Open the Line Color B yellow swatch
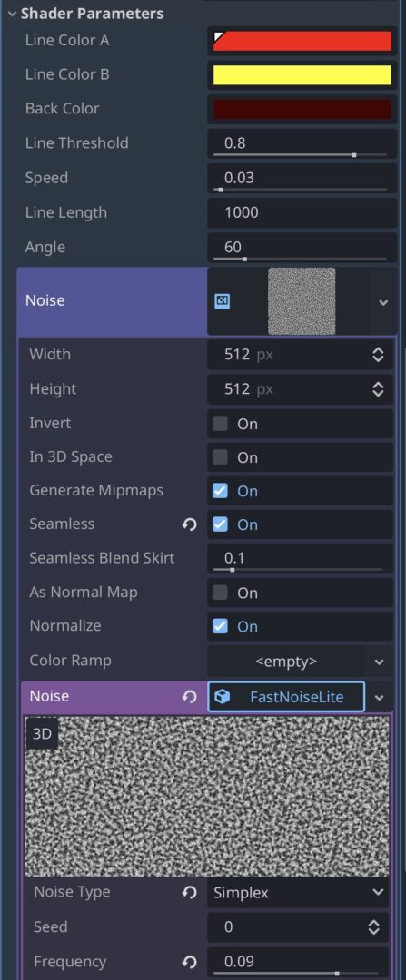Screen dimensions: 406x980 click(302, 75)
